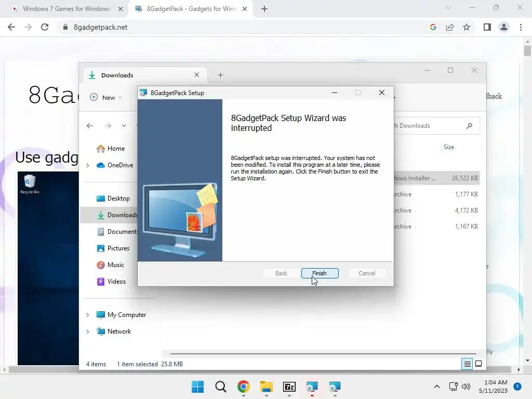Close the 8GadgetPack Setup dialog
The width and height of the screenshot is (532, 399).
click(x=382, y=92)
